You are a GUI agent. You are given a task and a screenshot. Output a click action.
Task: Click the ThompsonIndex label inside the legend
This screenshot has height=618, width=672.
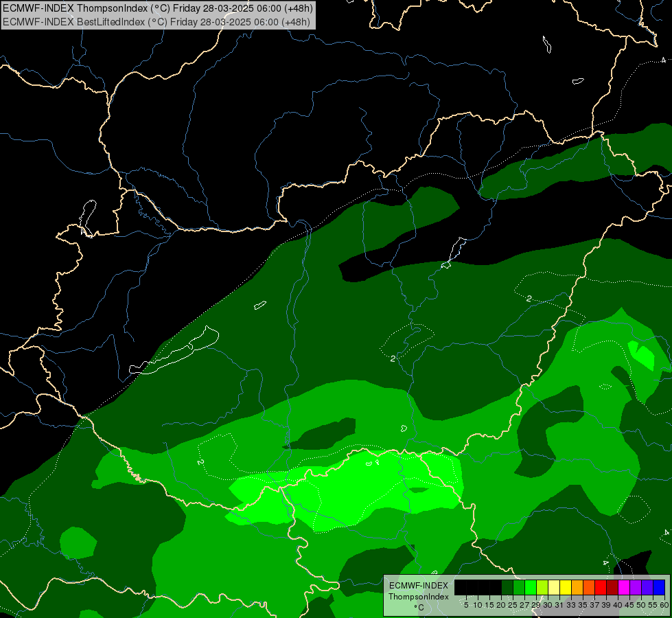(x=419, y=597)
